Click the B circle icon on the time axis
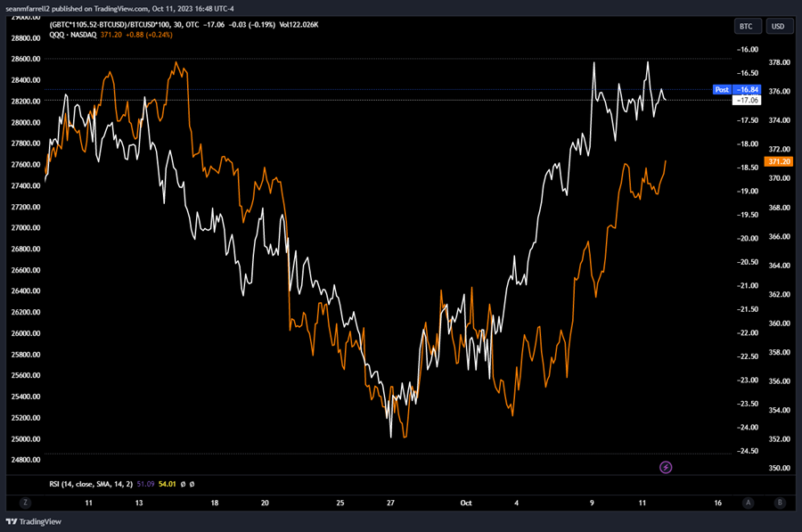 [x=780, y=503]
